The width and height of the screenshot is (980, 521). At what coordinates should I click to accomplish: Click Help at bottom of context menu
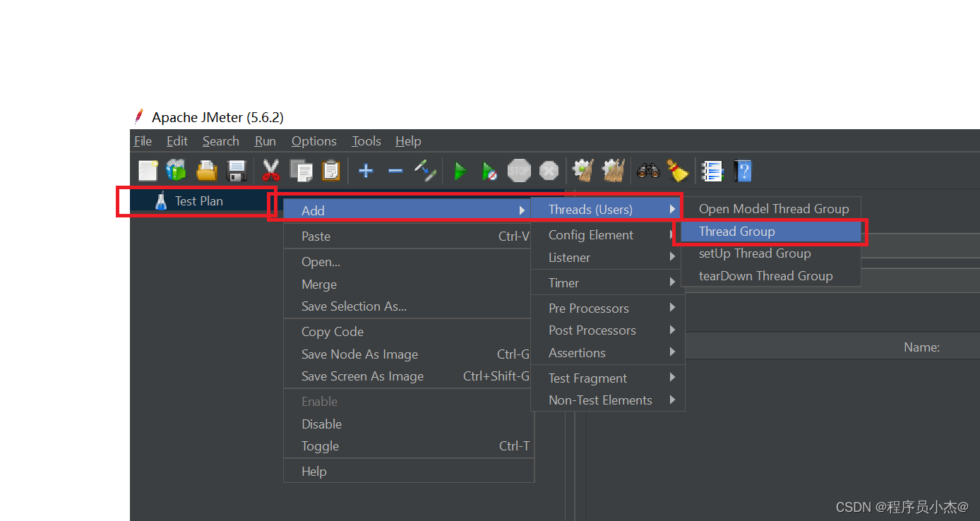tap(408, 472)
